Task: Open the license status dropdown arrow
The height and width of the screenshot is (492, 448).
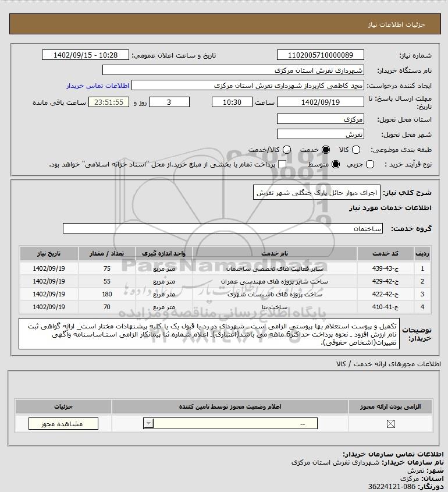Action: tap(148, 424)
